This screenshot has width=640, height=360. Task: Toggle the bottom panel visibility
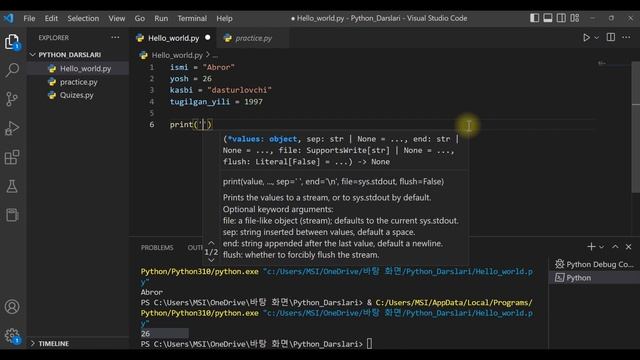point(548,18)
